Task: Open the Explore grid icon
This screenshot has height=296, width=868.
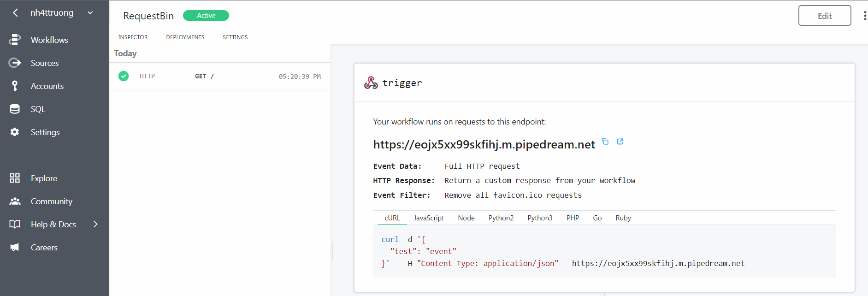Action: coord(15,178)
